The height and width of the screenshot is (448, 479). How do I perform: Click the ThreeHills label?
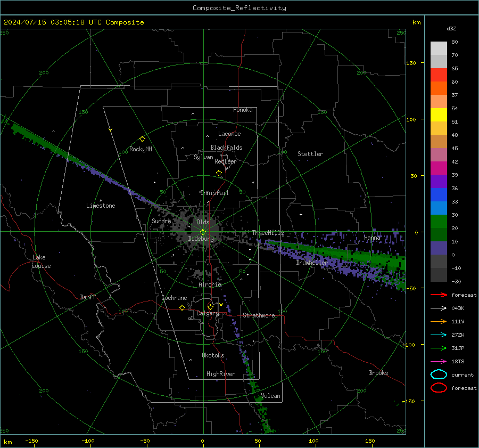pyautogui.click(x=268, y=233)
